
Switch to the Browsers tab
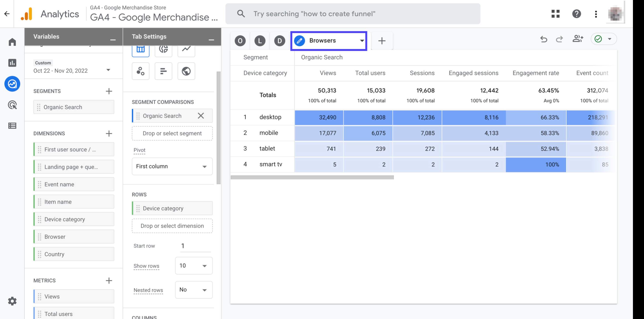point(329,40)
